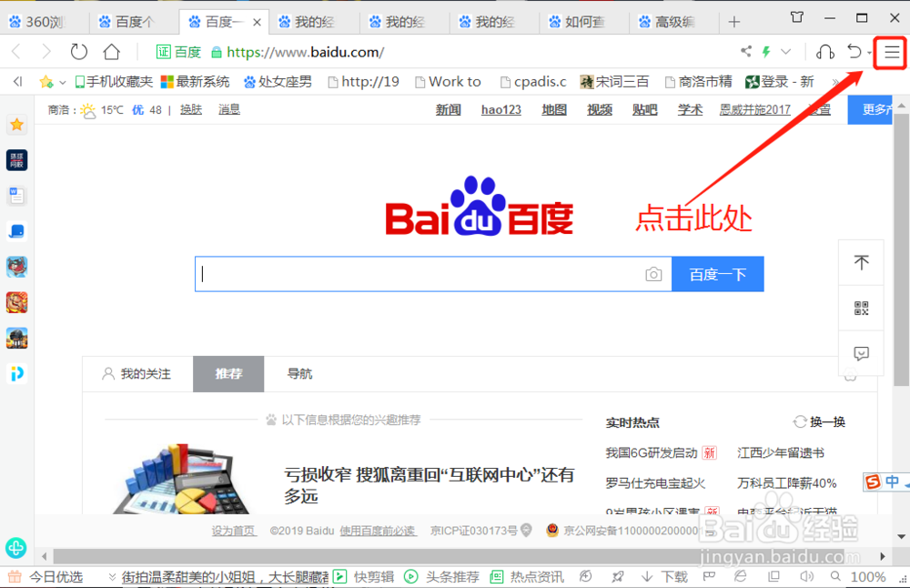Click the blue chat icon in sidebar
The width and height of the screenshot is (910, 588).
16,231
